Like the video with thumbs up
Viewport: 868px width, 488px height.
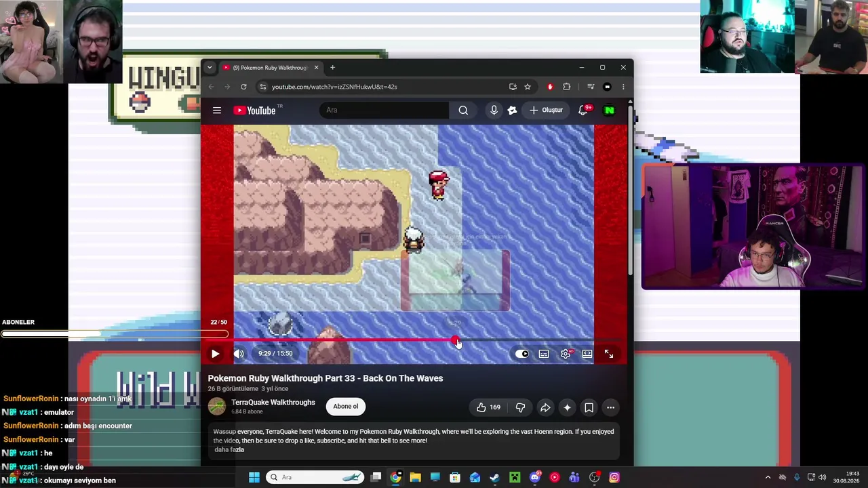click(488, 407)
